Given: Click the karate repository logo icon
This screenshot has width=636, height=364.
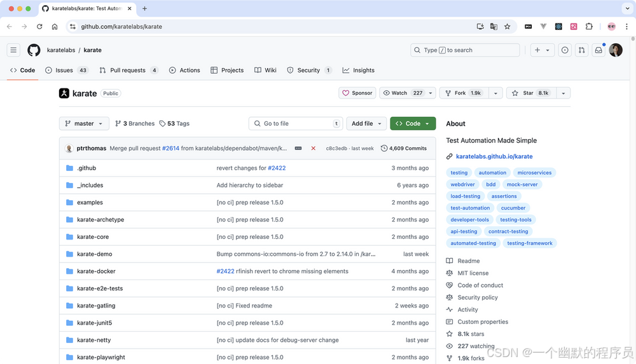Looking at the screenshot, I should 64,93.
